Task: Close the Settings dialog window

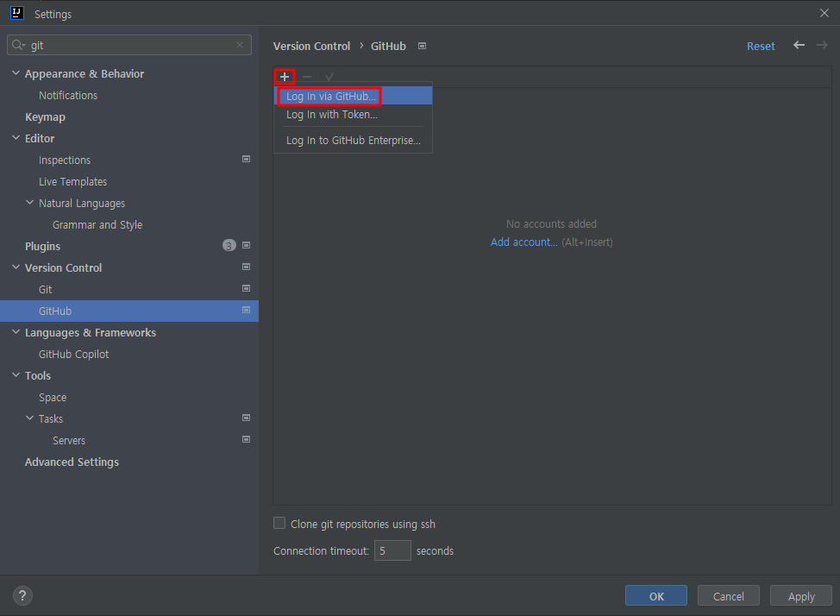Action: click(x=824, y=13)
